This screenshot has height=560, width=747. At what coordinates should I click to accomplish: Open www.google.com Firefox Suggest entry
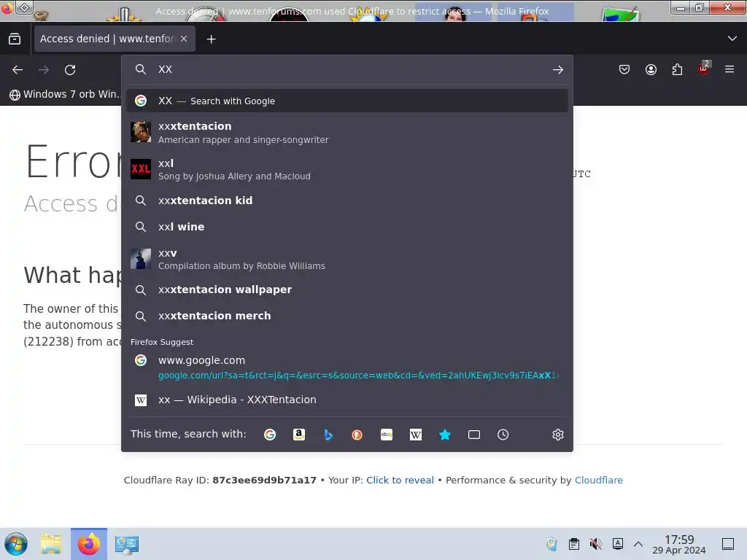(347, 367)
